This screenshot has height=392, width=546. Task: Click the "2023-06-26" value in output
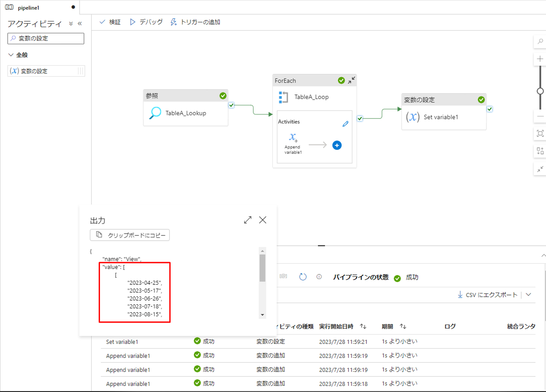(145, 299)
